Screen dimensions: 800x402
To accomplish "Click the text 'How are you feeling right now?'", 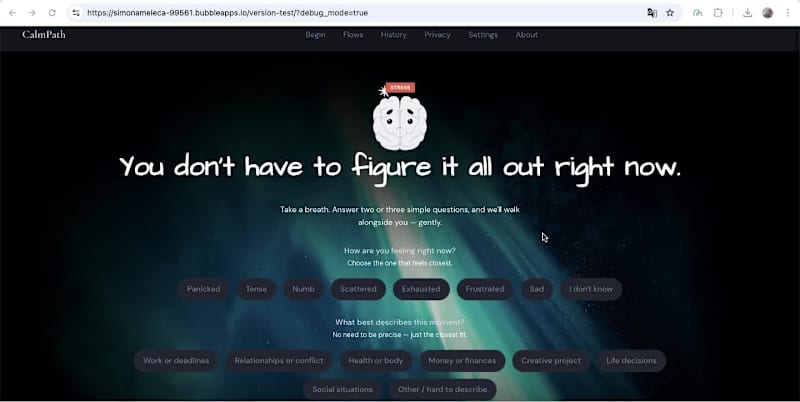I will (x=400, y=250).
